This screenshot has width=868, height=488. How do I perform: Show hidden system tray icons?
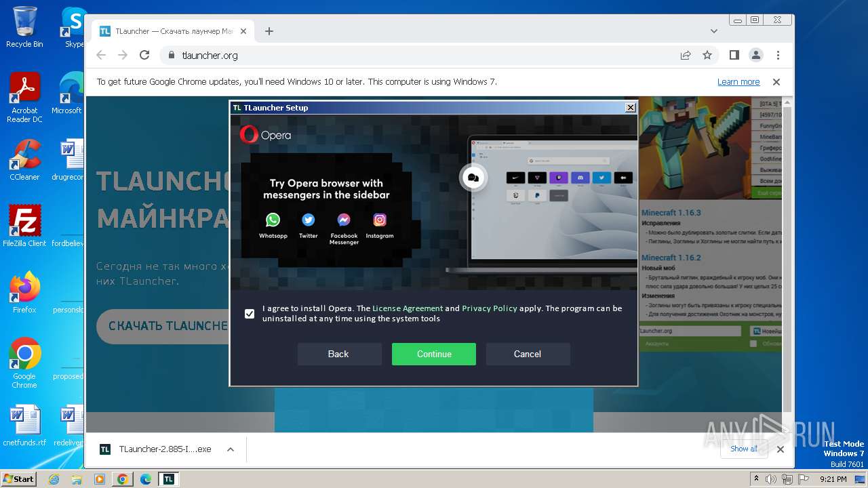(x=757, y=479)
